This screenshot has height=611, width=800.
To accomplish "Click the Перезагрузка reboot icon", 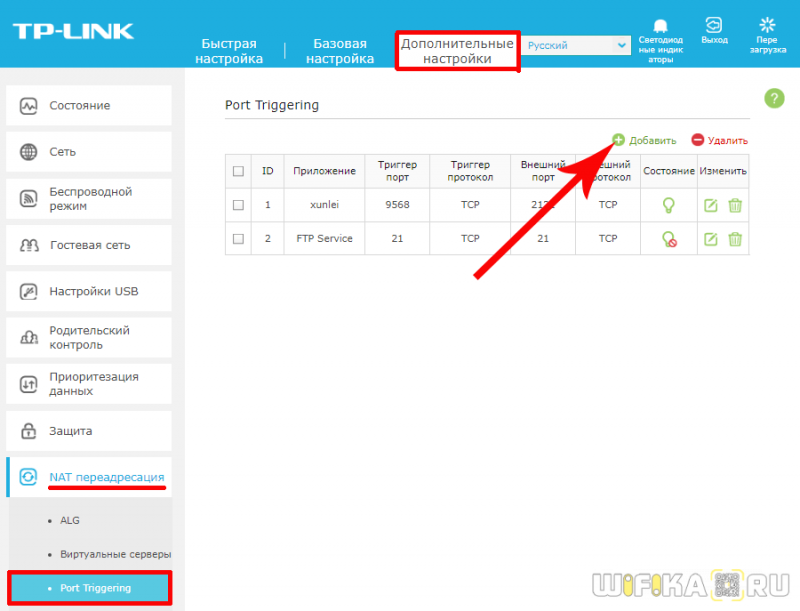I will pyautogui.click(x=767, y=24).
